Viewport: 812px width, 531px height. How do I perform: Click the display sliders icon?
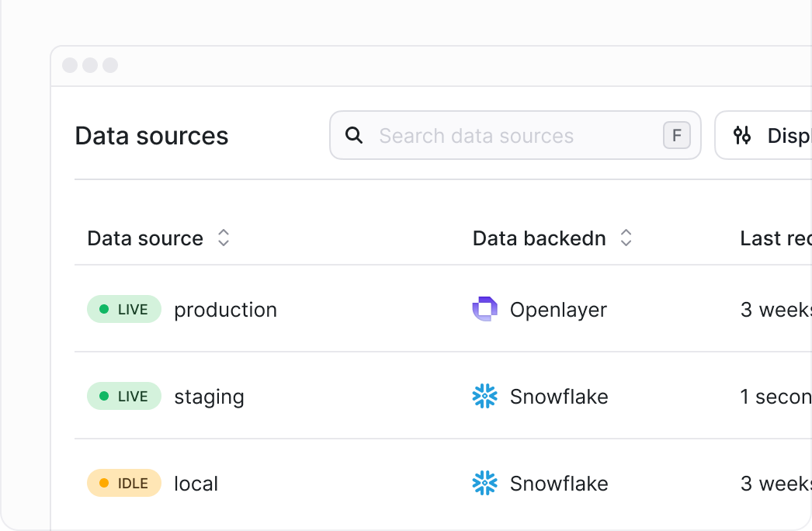(741, 135)
